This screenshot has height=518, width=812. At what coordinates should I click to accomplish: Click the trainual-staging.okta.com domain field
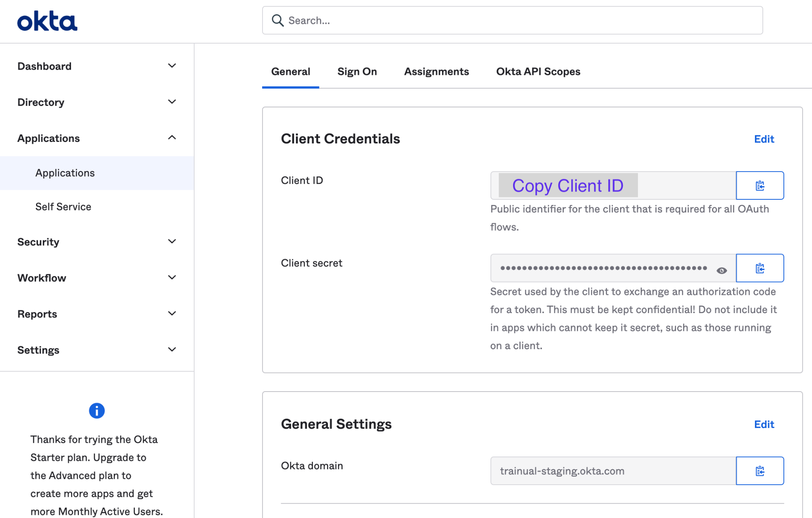[x=613, y=471]
